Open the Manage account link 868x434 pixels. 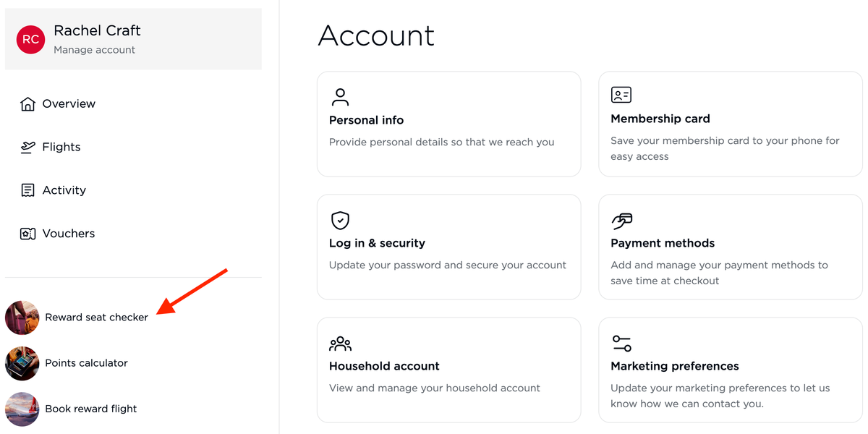point(95,49)
